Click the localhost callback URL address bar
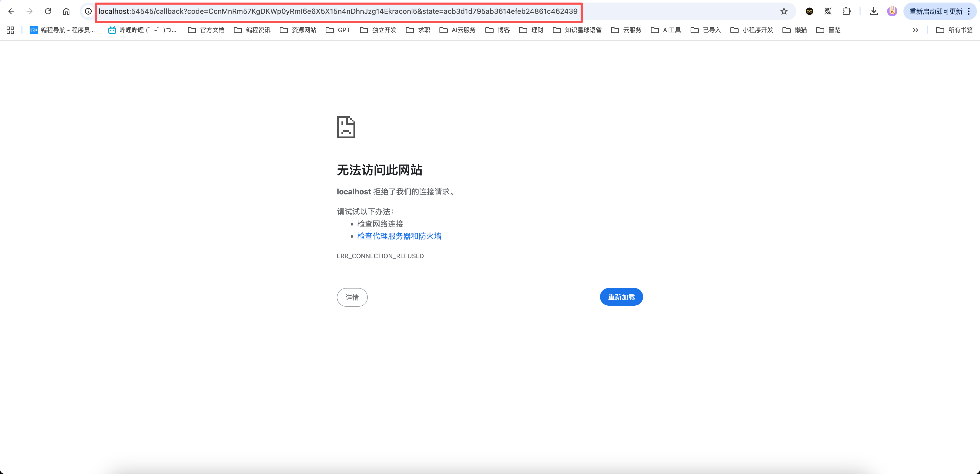Viewport: 980px width, 474px height. point(338,11)
